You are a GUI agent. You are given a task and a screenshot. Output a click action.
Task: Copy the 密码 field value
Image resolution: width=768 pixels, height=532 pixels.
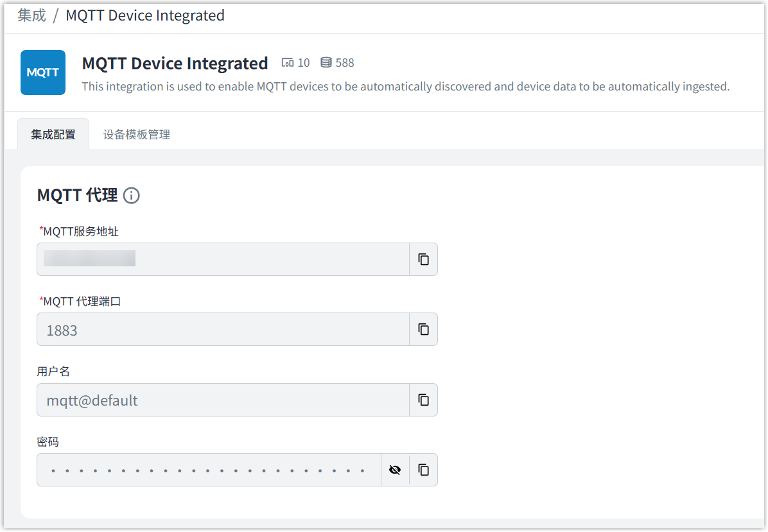423,470
